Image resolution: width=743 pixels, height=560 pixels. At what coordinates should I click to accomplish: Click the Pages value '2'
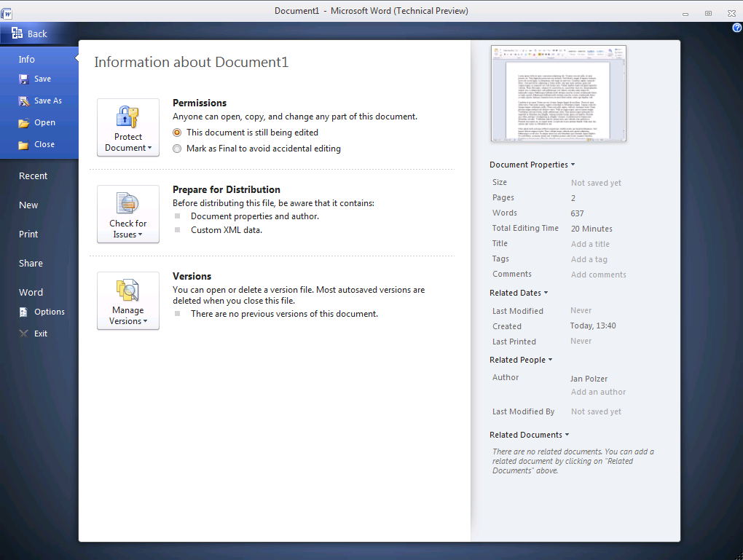click(x=573, y=198)
